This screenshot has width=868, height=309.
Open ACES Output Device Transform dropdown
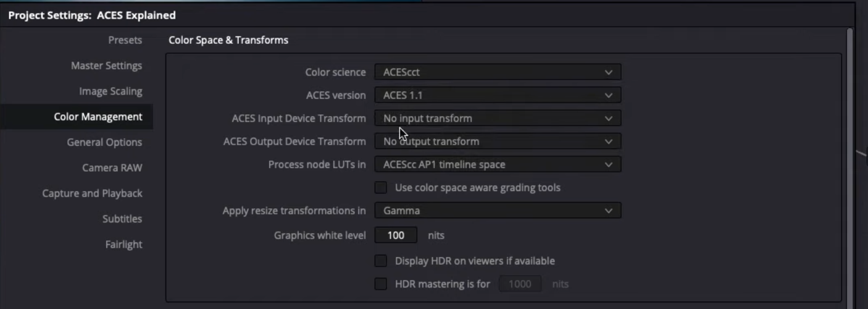497,142
